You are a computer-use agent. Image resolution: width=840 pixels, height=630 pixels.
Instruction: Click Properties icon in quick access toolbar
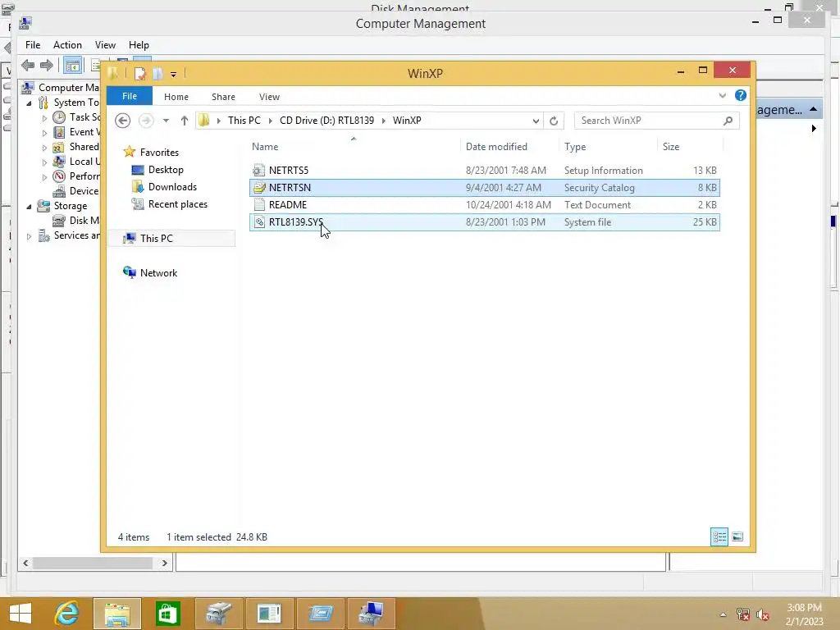pyautogui.click(x=139, y=73)
